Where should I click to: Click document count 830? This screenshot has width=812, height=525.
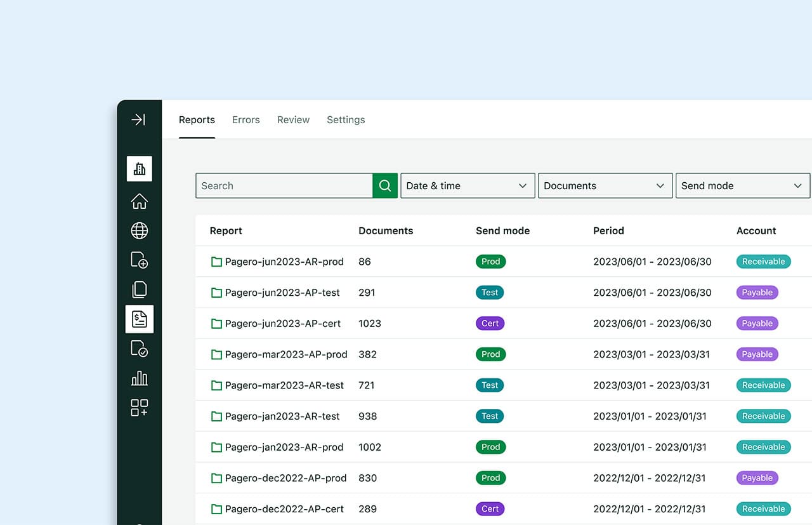(367, 478)
